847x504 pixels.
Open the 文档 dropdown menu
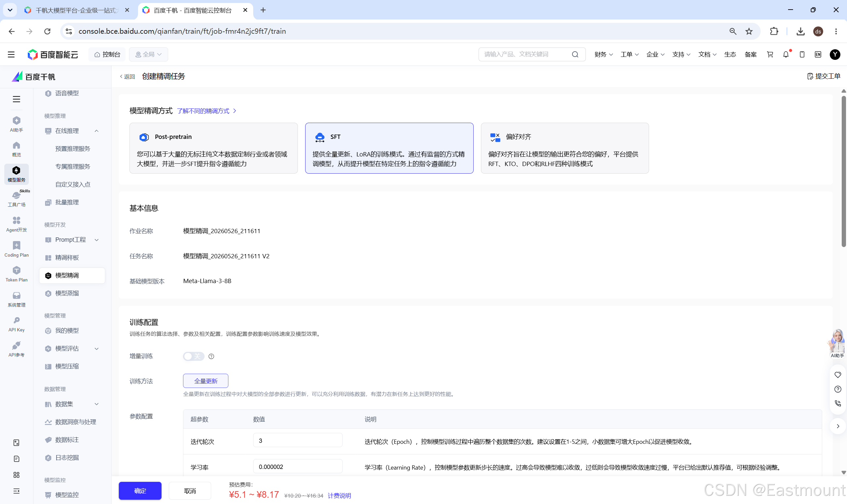click(x=707, y=54)
